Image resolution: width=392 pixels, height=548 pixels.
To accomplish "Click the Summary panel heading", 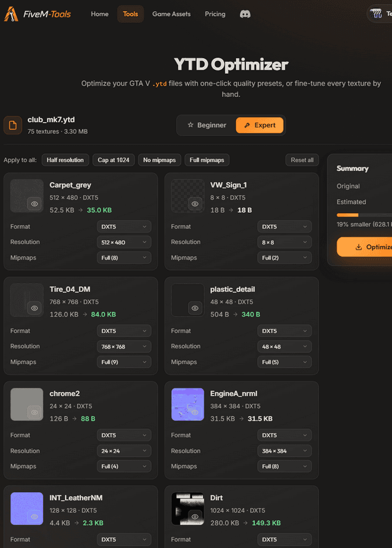I will coord(352,169).
